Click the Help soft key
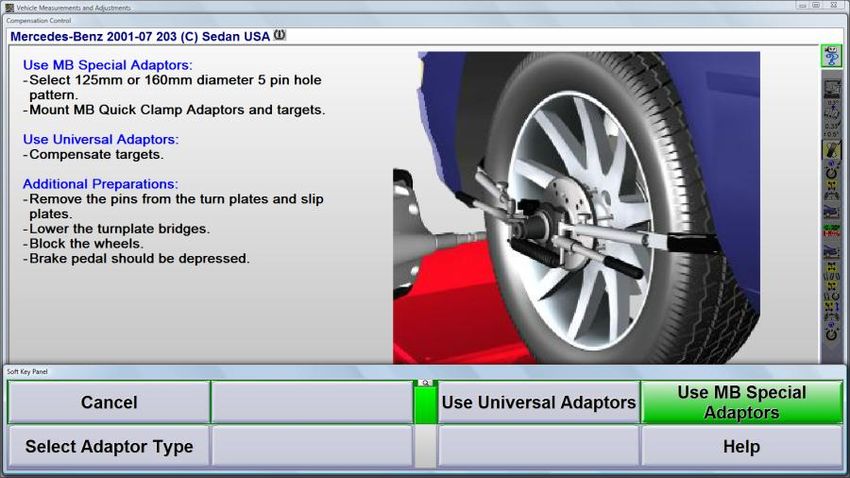 point(742,447)
